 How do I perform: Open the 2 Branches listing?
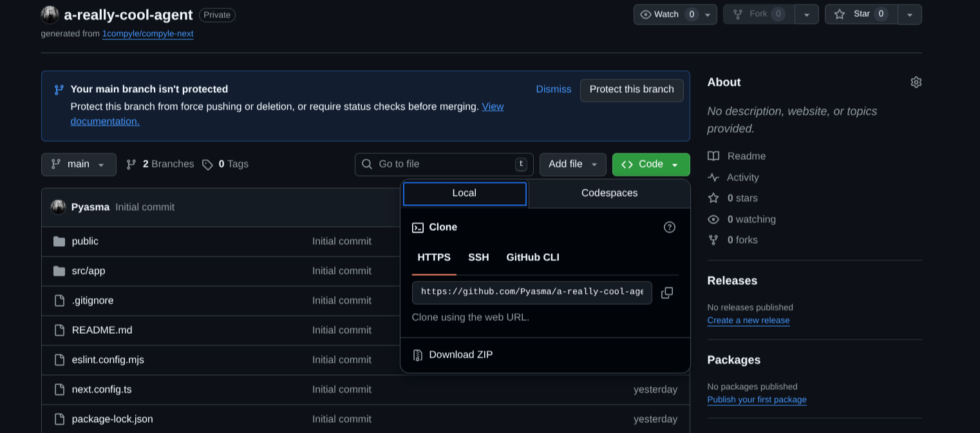pyautogui.click(x=159, y=164)
